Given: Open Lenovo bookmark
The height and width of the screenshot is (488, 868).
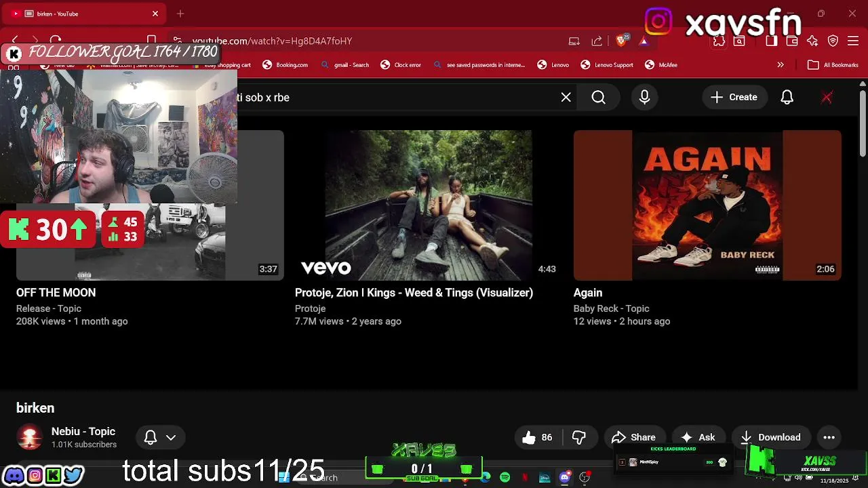Looking at the screenshot, I should point(553,65).
